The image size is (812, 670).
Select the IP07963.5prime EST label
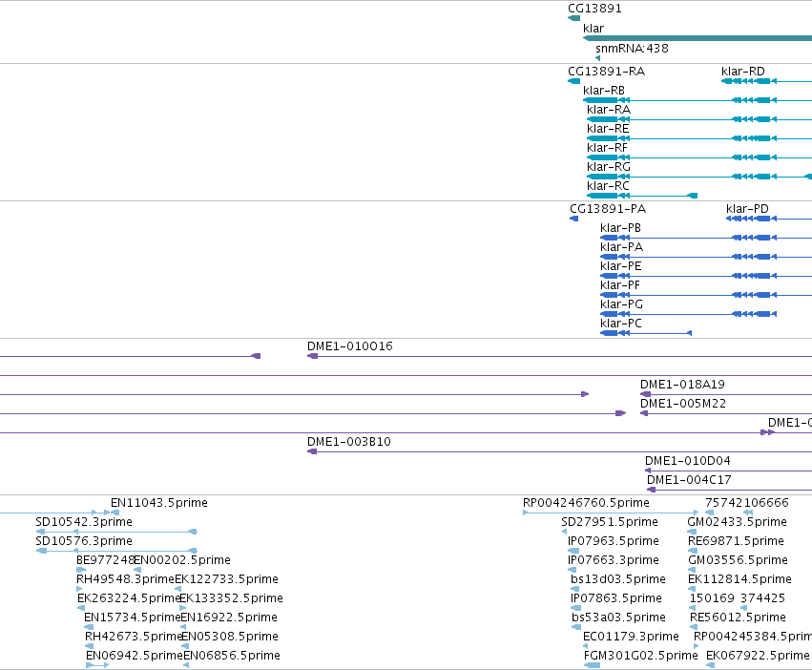point(614,541)
